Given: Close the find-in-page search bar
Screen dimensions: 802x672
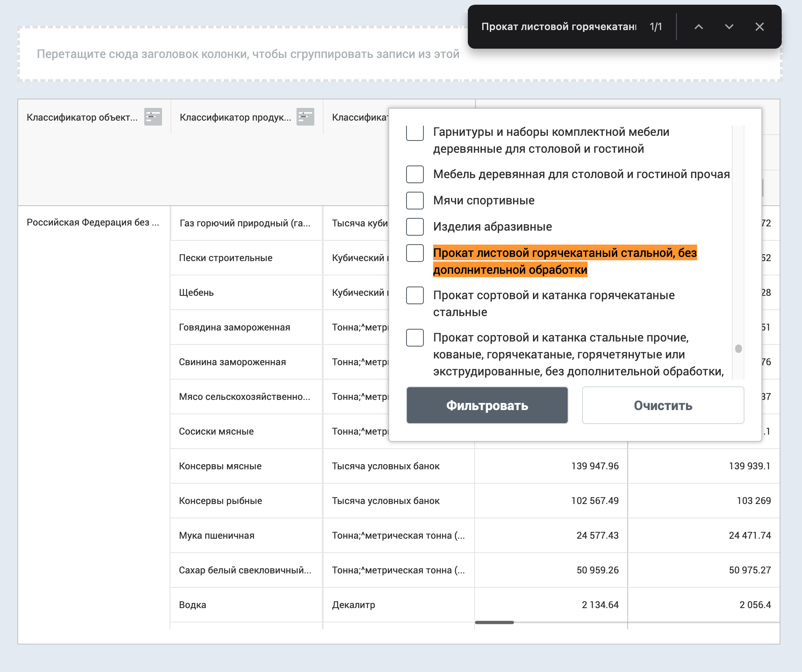Looking at the screenshot, I should coord(759,27).
